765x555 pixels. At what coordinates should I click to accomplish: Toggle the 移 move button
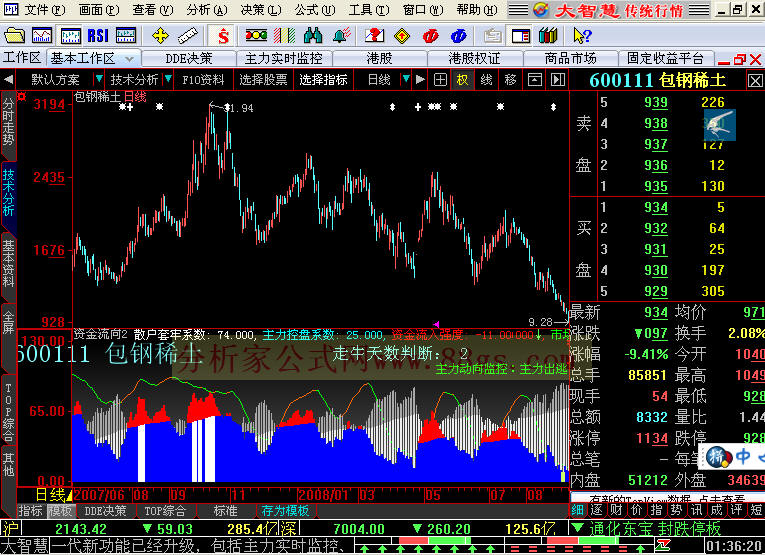(x=510, y=79)
